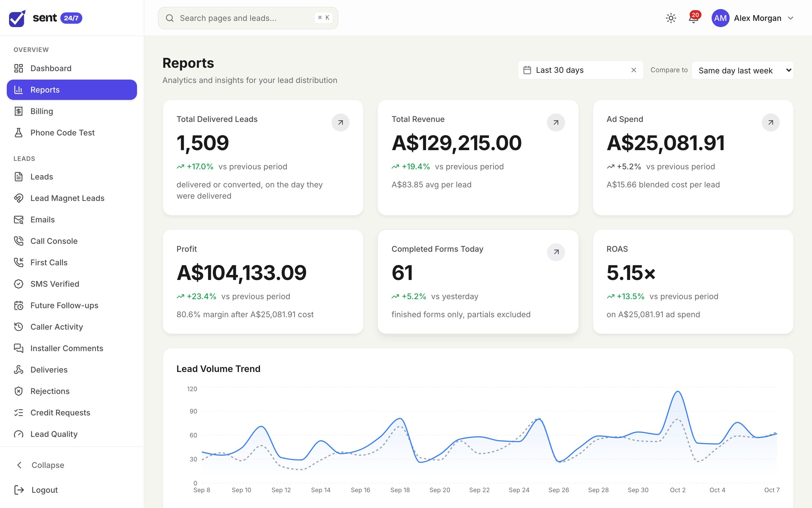Viewport: 812px width, 508px height.
Task: Open Total Delivered Leads details arrow
Action: [x=340, y=122]
